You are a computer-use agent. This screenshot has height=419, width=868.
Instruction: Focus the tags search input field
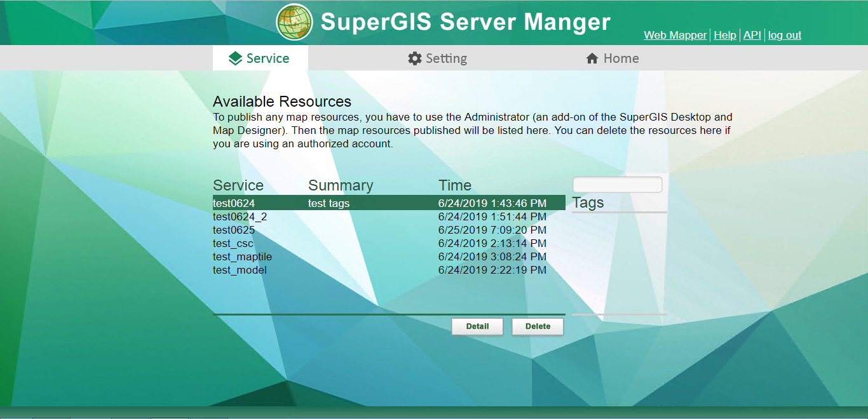coord(618,185)
